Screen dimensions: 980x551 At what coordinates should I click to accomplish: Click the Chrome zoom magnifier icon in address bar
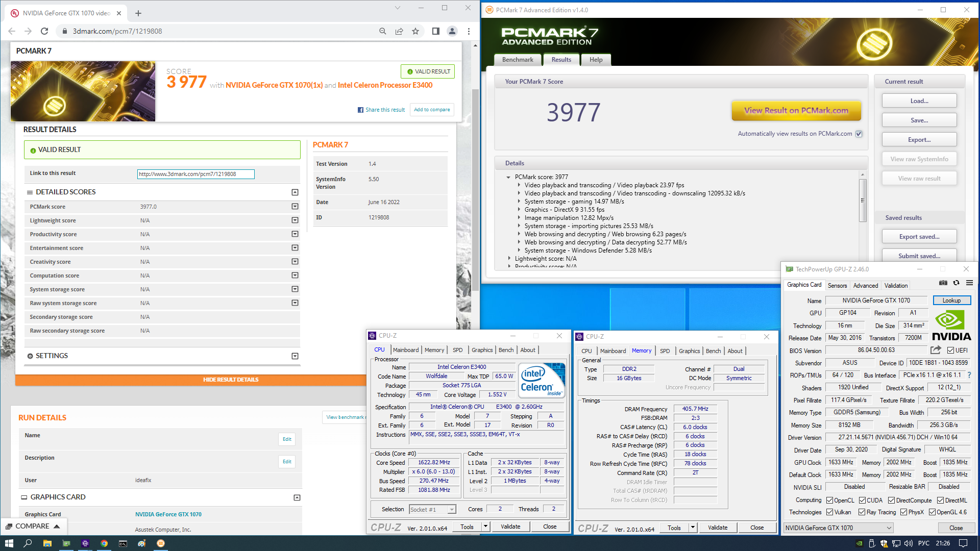383,31
